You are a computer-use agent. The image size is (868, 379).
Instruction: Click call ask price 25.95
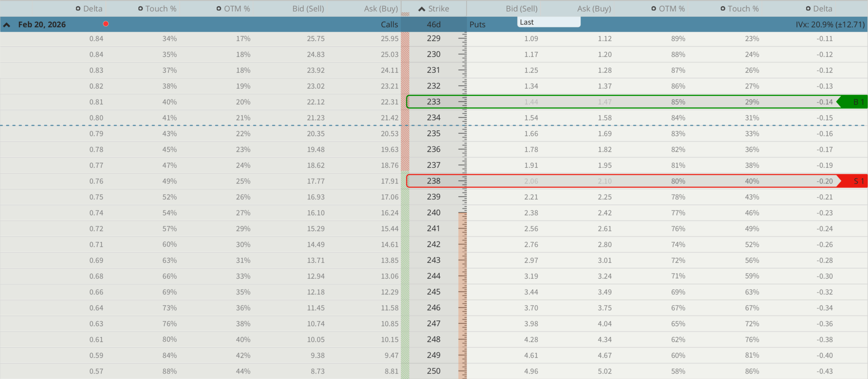point(389,39)
